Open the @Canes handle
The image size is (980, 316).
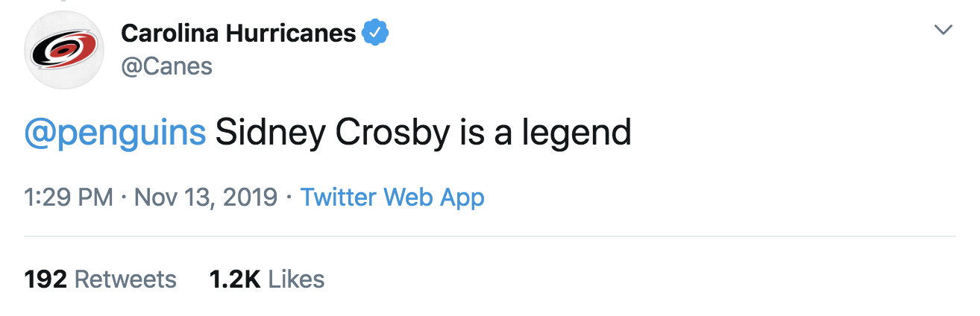click(x=166, y=66)
